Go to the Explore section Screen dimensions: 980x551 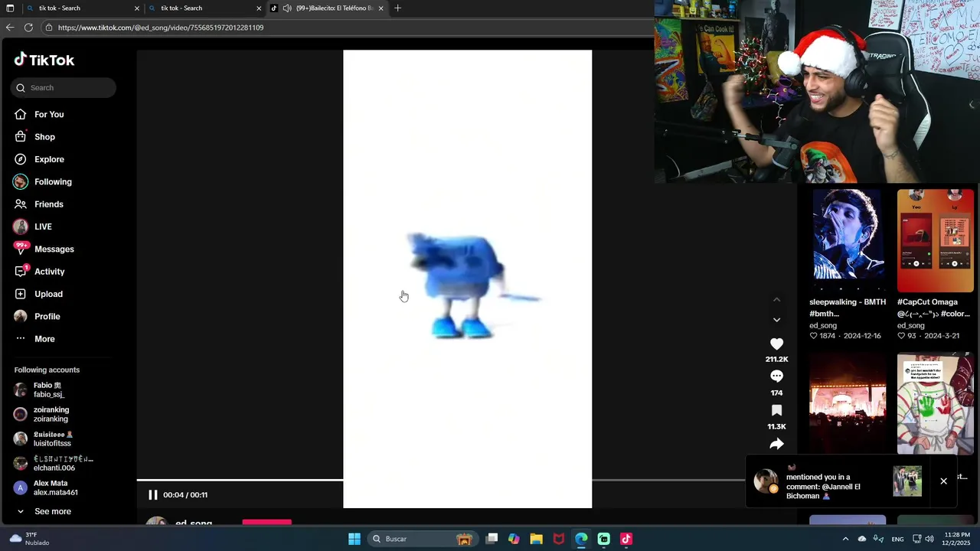[x=49, y=159]
